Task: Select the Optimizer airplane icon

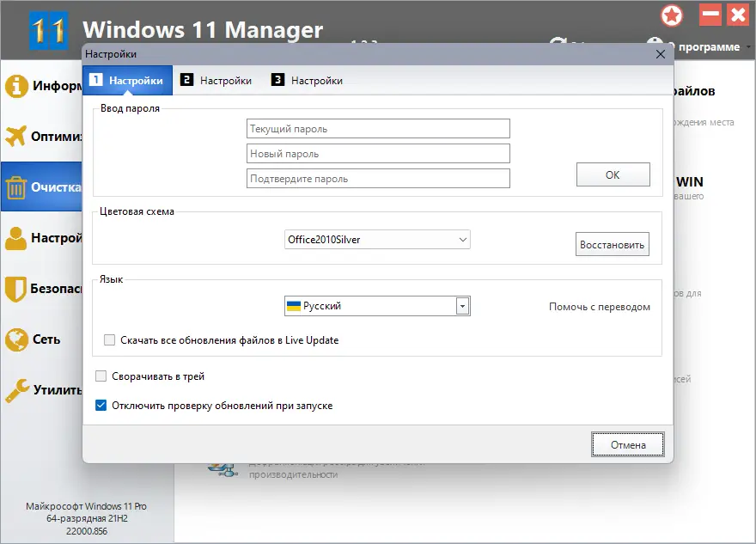Action: (x=16, y=137)
